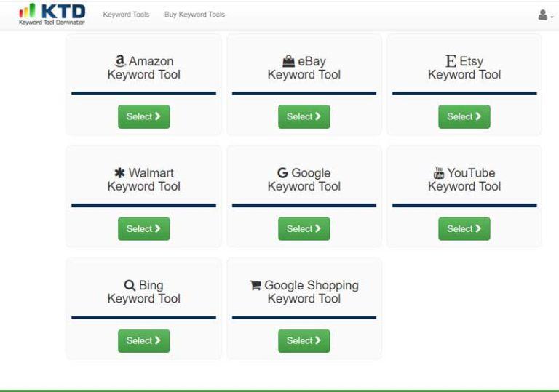559x392 pixels.
Task: Choose Select under Walmart Keyword Tool
Action: [143, 229]
